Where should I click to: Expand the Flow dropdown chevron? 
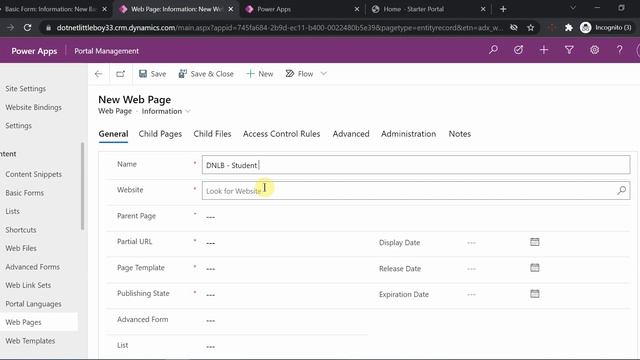[x=324, y=74]
